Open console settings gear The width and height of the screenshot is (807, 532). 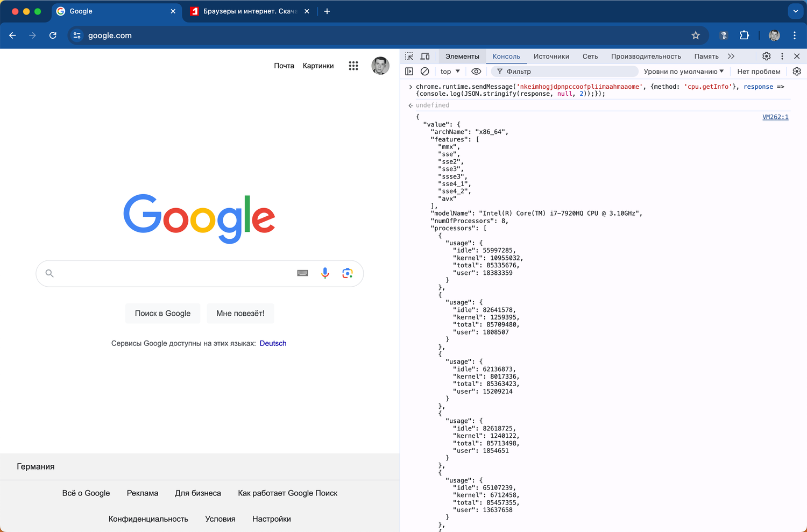pos(797,72)
